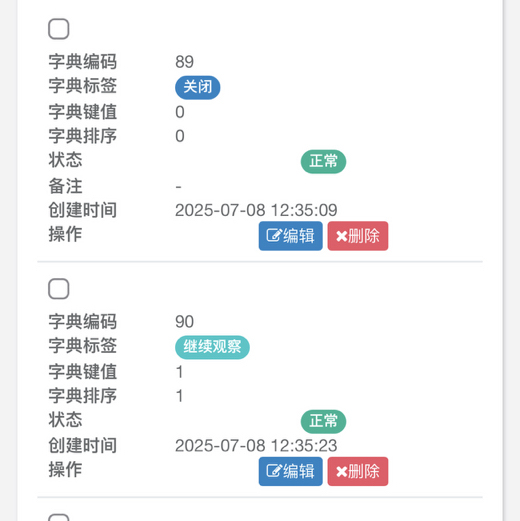Edit dictionary entry 89

(290, 236)
